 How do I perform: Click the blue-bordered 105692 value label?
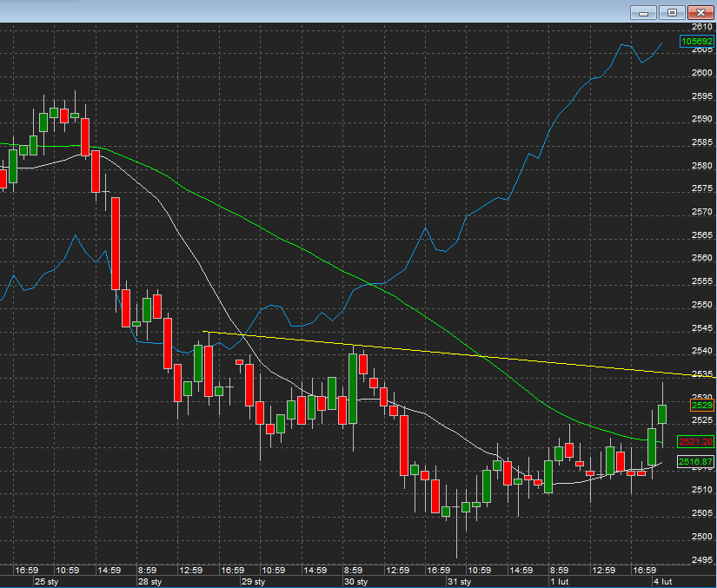(697, 41)
